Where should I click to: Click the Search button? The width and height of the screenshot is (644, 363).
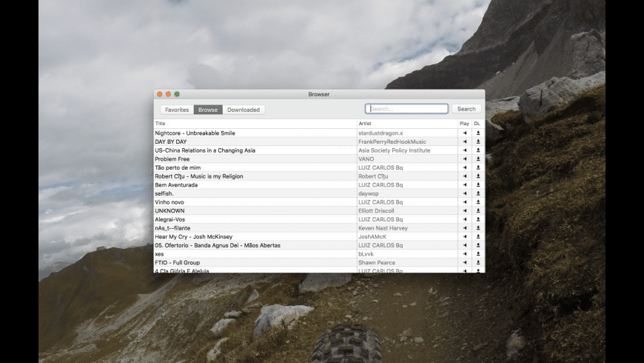(466, 109)
